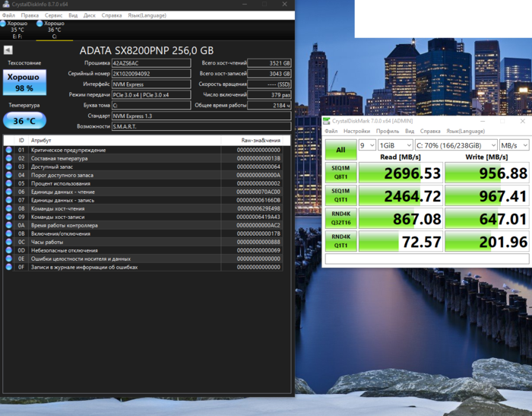The height and width of the screenshot is (416, 532).
Task: Click status circle for 08 Команды хост-чтения
Action: coord(9,208)
